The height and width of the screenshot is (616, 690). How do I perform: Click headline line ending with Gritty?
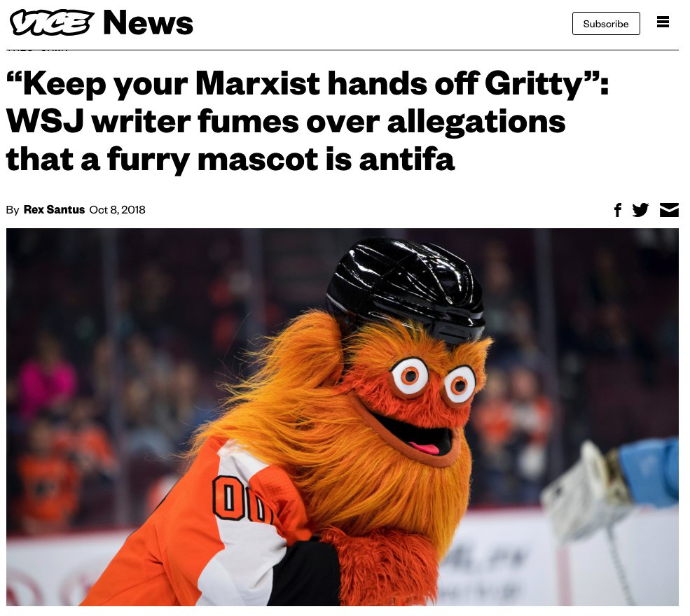308,83
